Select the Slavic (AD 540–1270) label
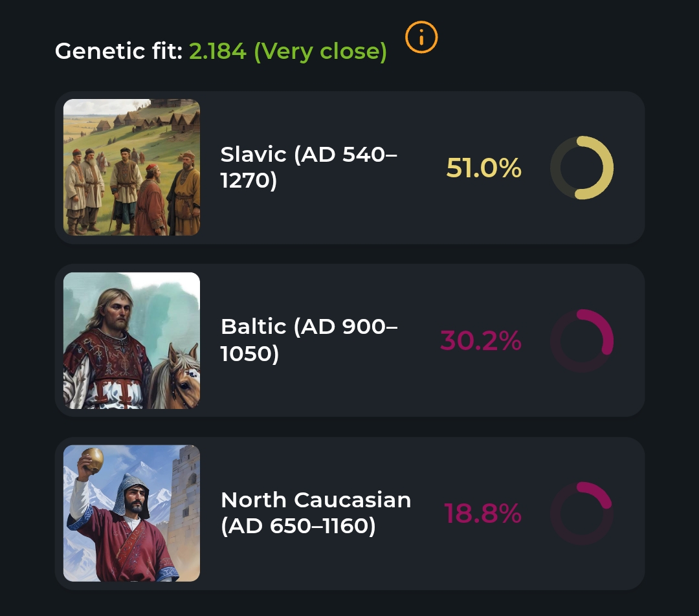The height and width of the screenshot is (616, 699). [309, 167]
